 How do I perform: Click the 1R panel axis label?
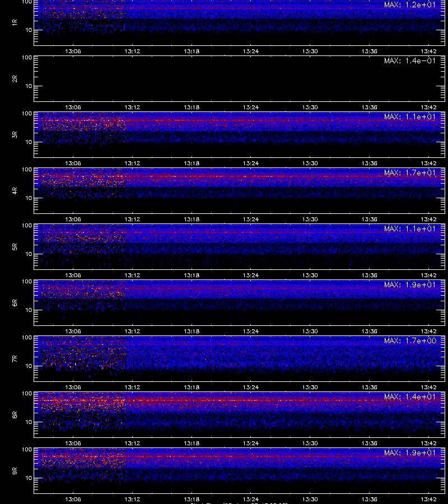15,22
